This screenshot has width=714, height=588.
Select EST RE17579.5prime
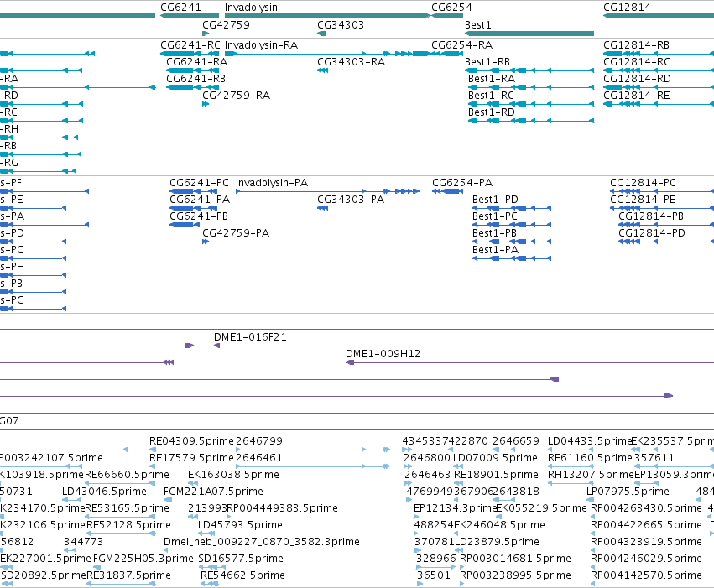[191, 458]
